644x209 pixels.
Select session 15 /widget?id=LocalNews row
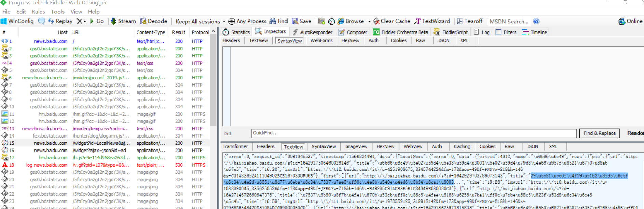click(x=105, y=143)
